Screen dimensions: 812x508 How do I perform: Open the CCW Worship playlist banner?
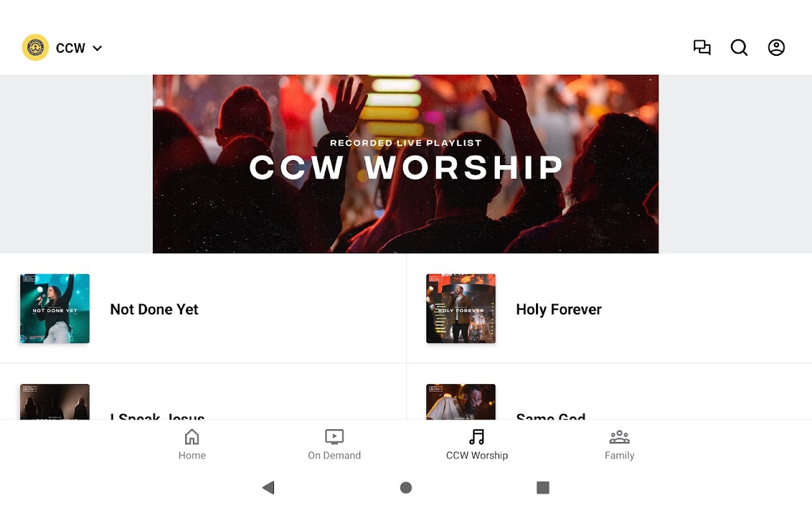[405, 164]
